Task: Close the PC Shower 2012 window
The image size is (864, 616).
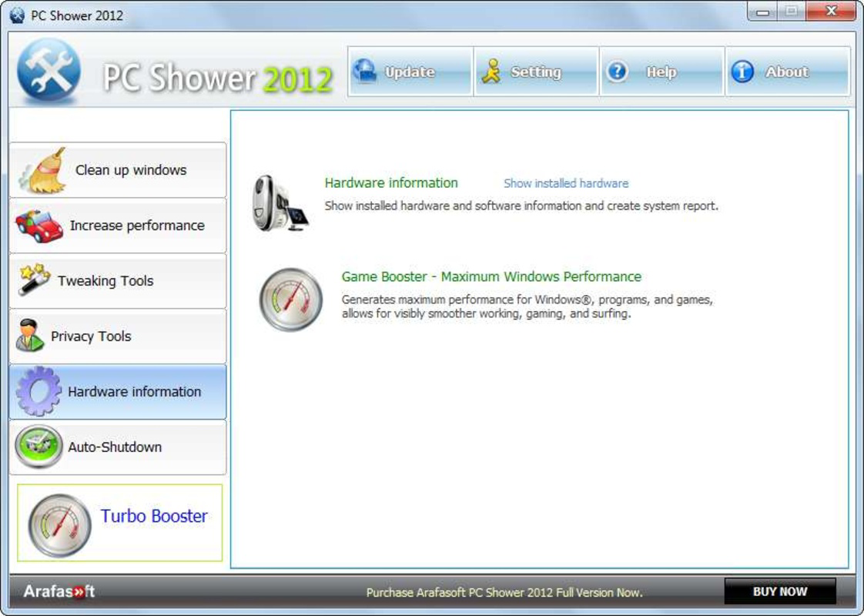Action: click(x=832, y=11)
